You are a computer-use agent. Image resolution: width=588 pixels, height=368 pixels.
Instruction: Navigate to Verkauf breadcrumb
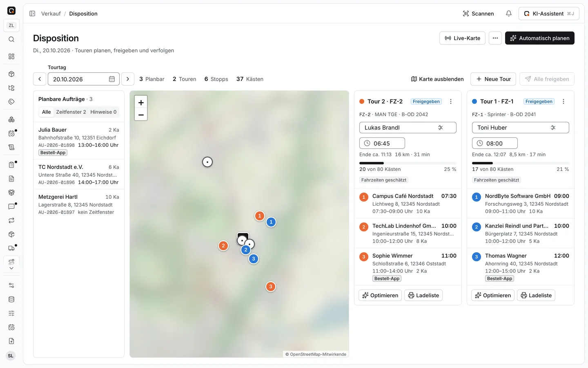[x=51, y=13]
